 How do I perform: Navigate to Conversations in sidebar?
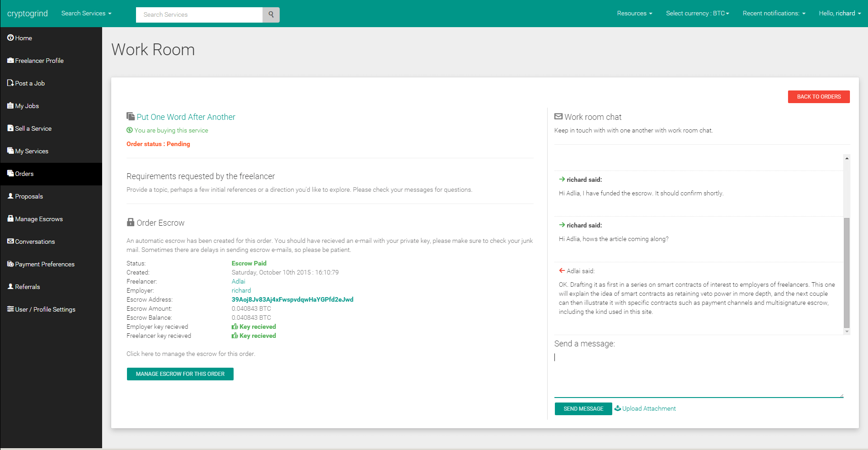(51, 242)
